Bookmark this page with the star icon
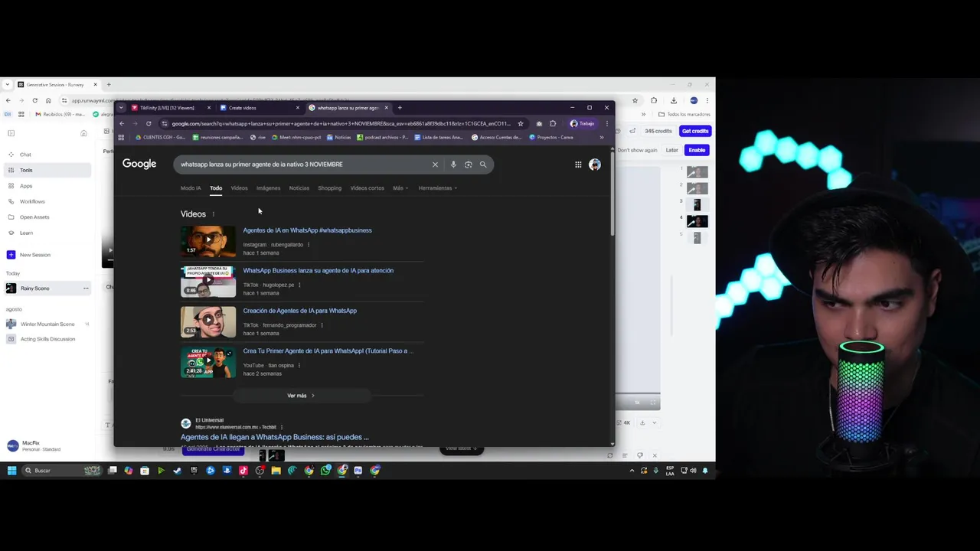Viewport: 980px width, 551px height. coord(521,123)
